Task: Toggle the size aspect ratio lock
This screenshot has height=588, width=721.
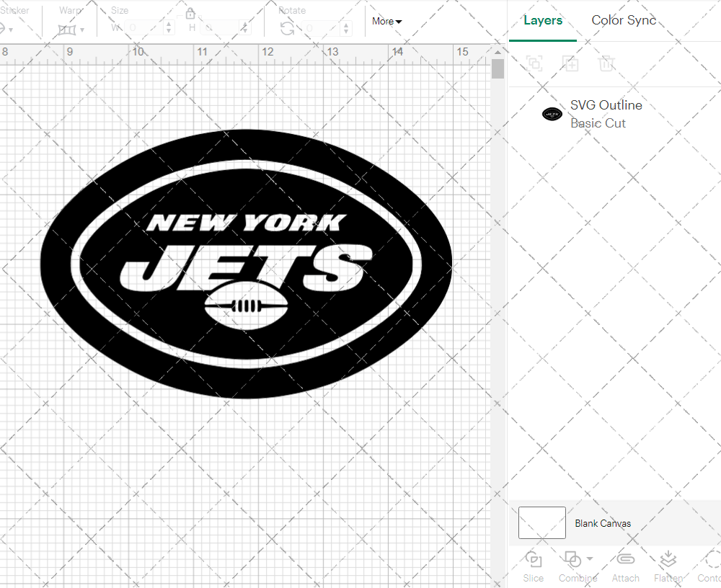Action: tap(190, 14)
